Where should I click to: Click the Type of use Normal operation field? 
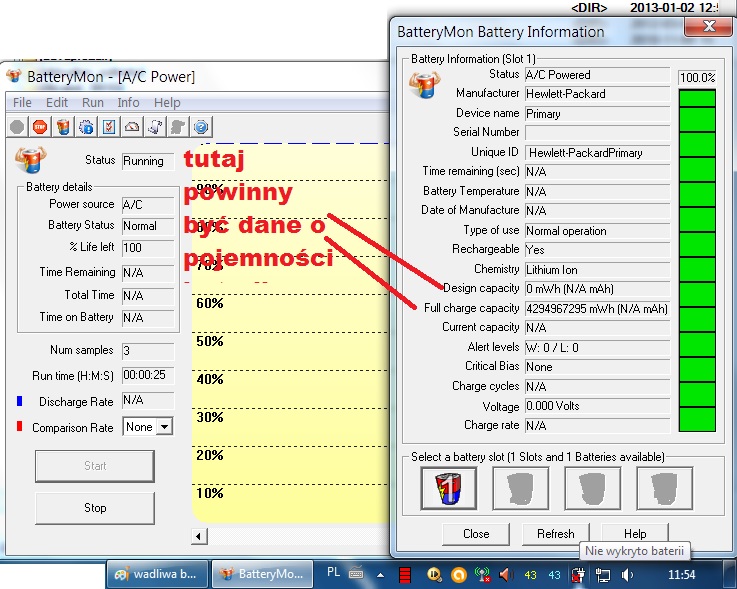(x=597, y=231)
